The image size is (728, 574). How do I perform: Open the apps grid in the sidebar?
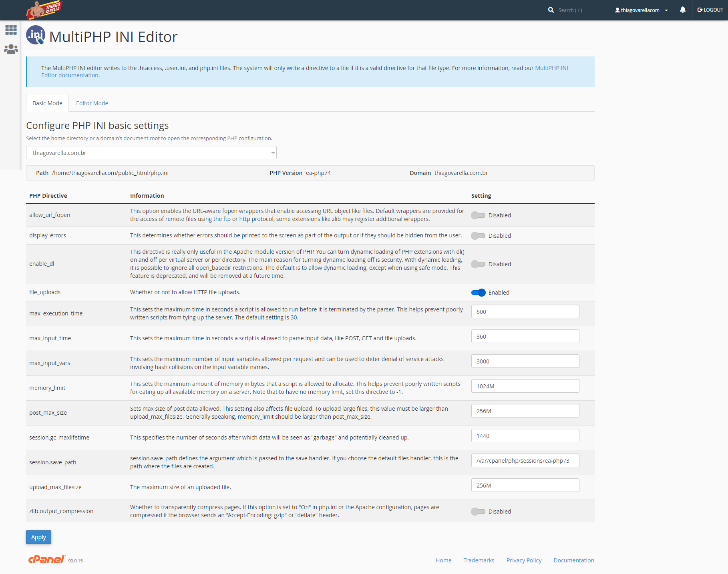tap(11, 30)
